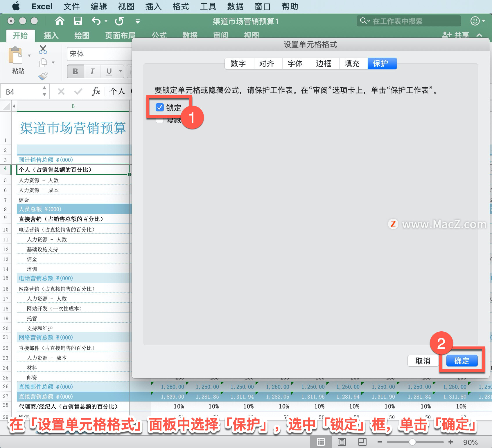Screen dimensions: 492x448
Task: Open the 文件 menu
Action: click(71, 6)
